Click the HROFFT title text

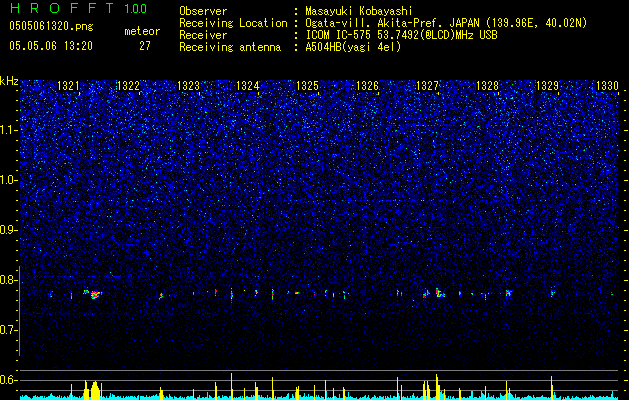click(x=62, y=8)
